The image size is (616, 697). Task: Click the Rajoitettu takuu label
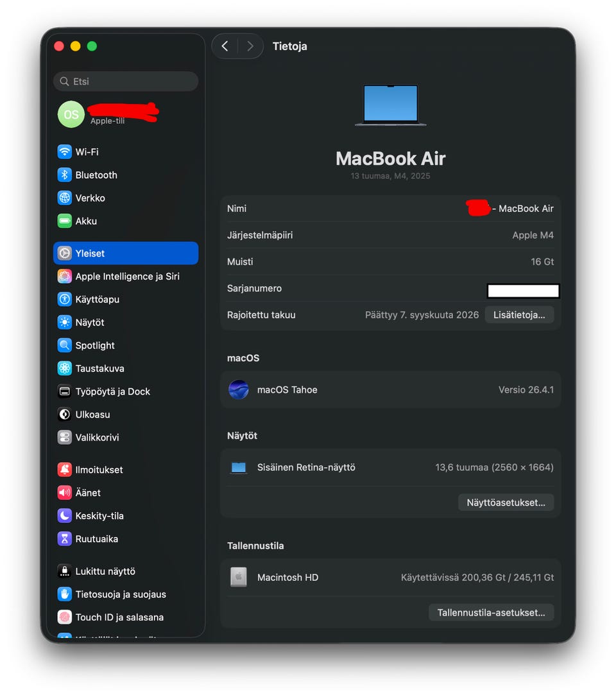(261, 315)
